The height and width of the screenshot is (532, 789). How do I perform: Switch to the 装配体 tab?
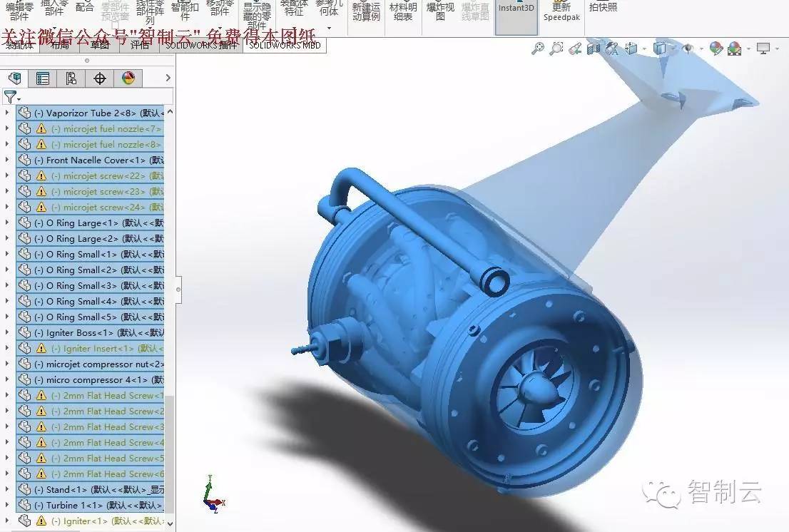tap(20, 45)
